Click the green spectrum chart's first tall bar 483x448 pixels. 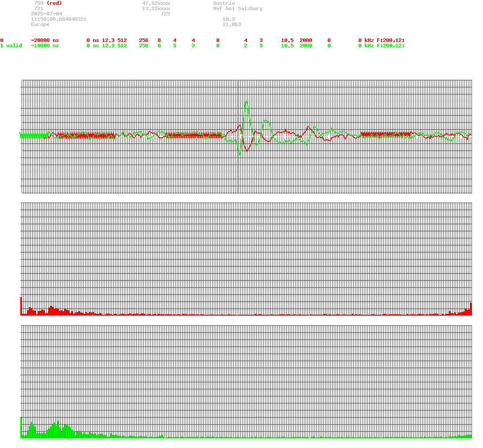[x=21, y=428]
